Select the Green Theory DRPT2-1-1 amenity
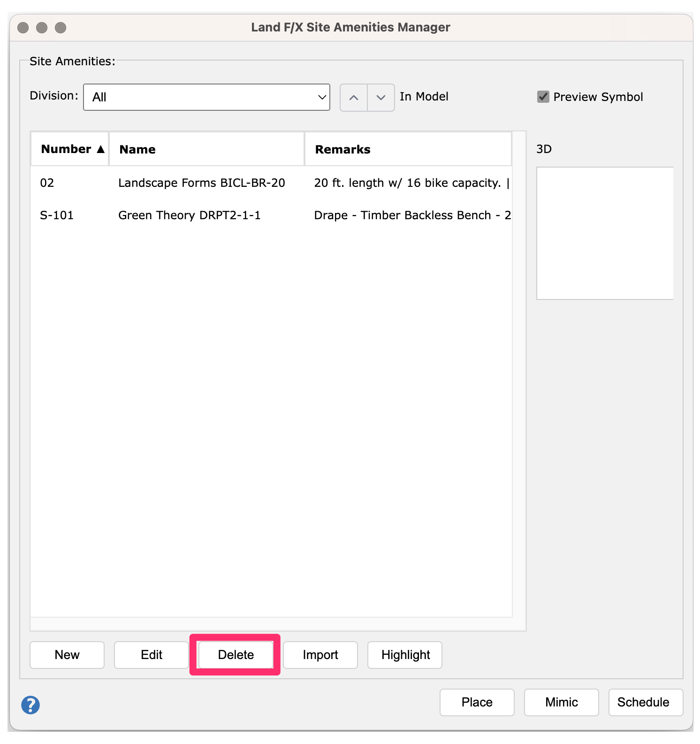Screen dimensions: 700x744 click(x=189, y=215)
